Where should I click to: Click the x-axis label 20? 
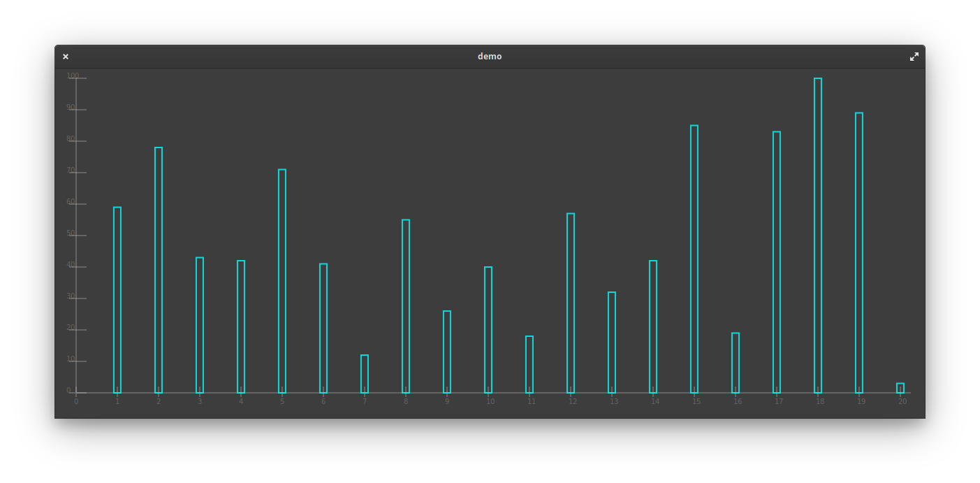click(902, 401)
